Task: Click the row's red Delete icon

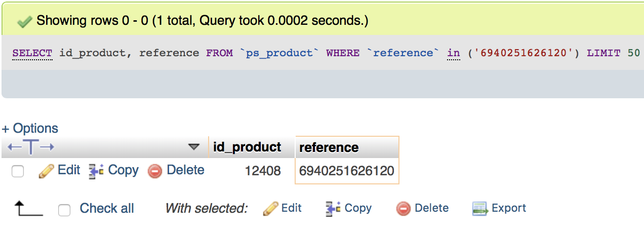Action: (x=155, y=171)
